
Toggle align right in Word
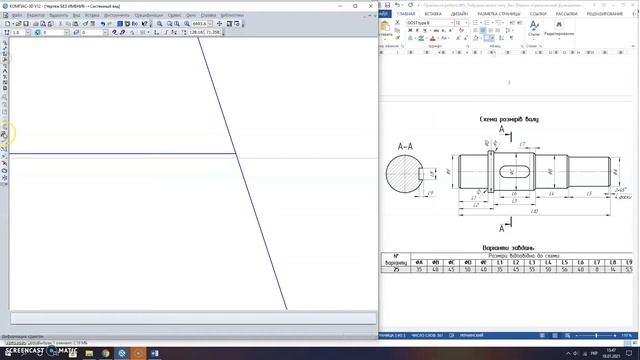coord(490,31)
